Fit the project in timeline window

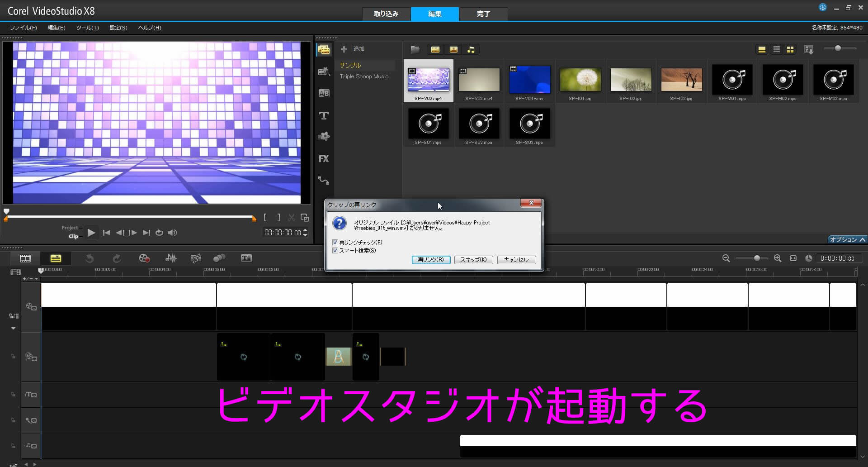[x=793, y=258]
